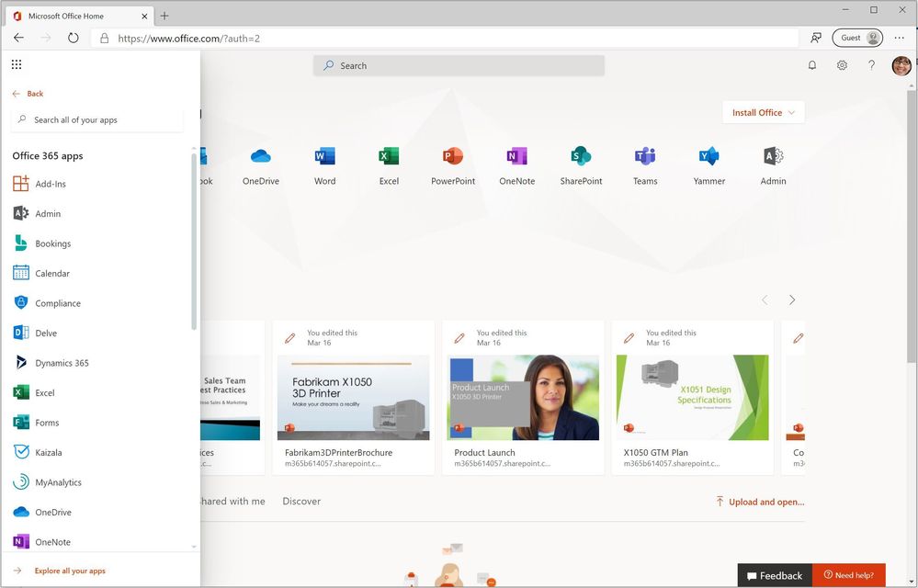Image resolution: width=918 pixels, height=588 pixels.
Task: Close the Microsoft Office Home tab
Action: (x=144, y=17)
